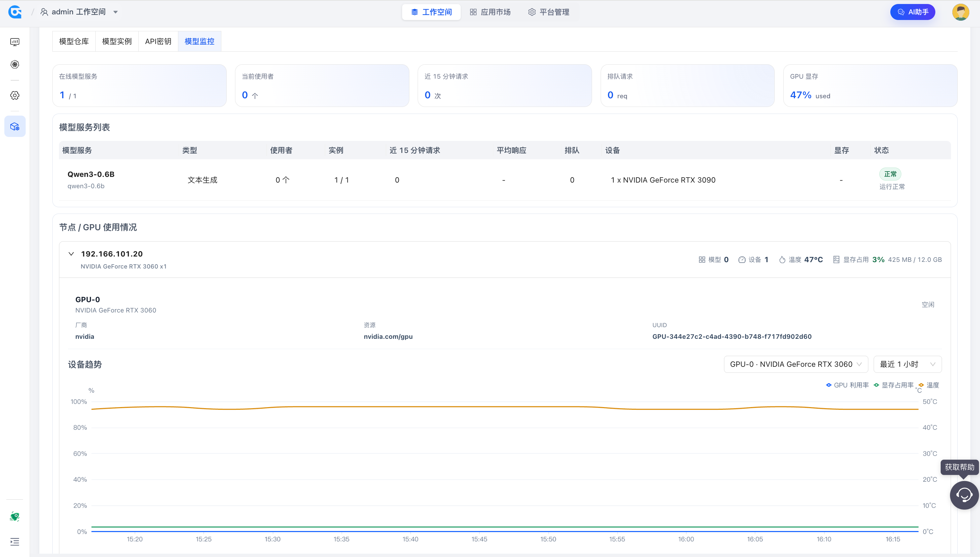Screen dimensions: 980x557
Task: Switch to the 模型实例 tab
Action: (117, 41)
